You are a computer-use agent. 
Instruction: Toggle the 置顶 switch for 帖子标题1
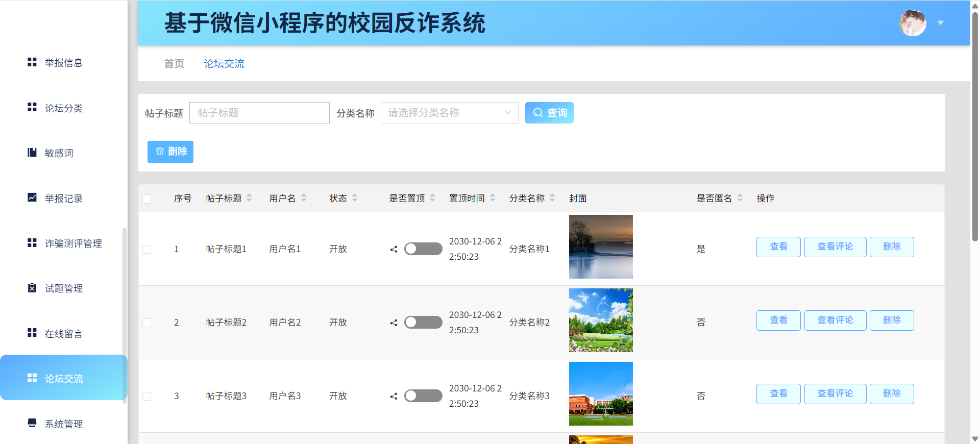(x=423, y=249)
